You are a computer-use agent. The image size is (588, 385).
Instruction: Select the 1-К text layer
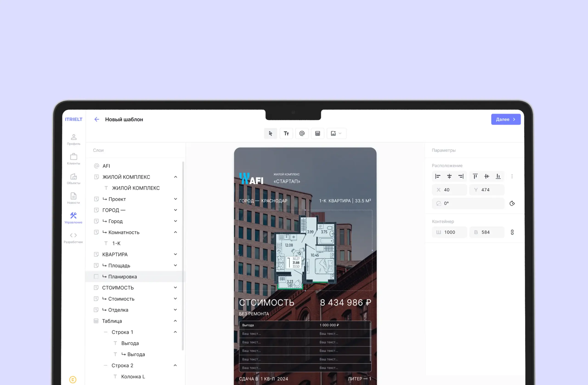(x=135, y=244)
